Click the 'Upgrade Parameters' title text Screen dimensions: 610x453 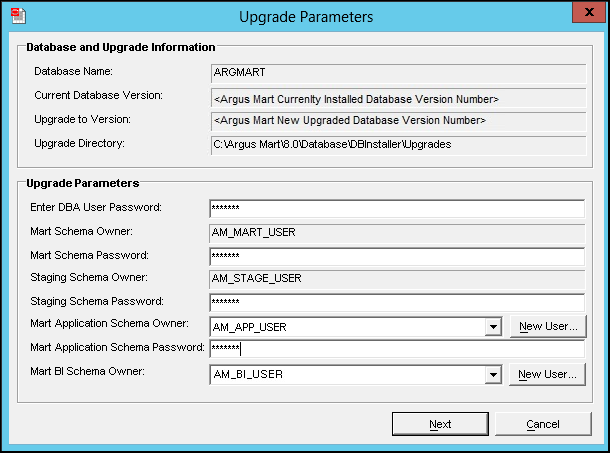tap(306, 17)
